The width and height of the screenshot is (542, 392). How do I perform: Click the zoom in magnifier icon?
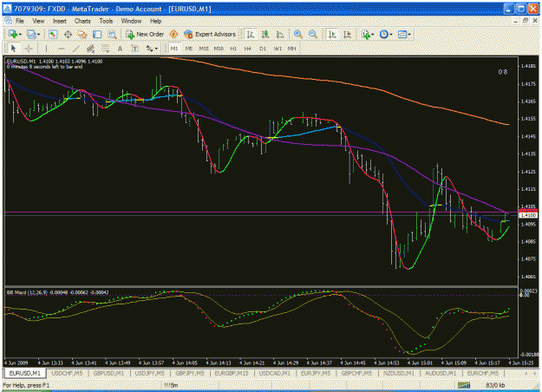click(x=298, y=34)
